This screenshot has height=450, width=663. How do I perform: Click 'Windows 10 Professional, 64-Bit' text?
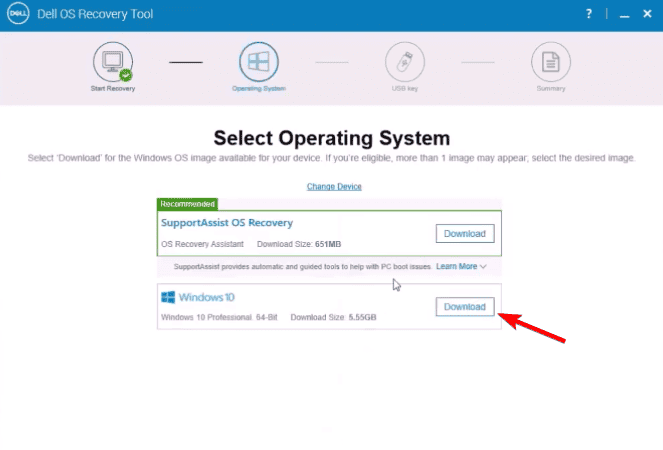[x=219, y=317]
